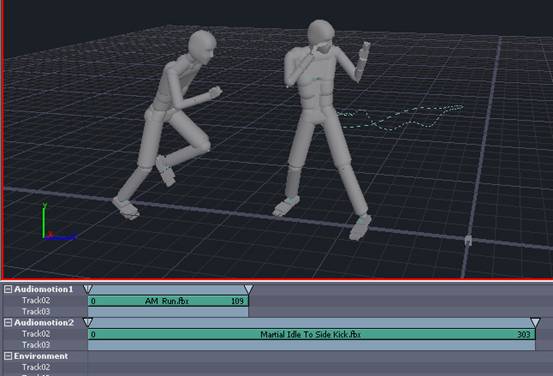
Task: Collapse the Audiomotion2 track group
Action: pos(8,323)
